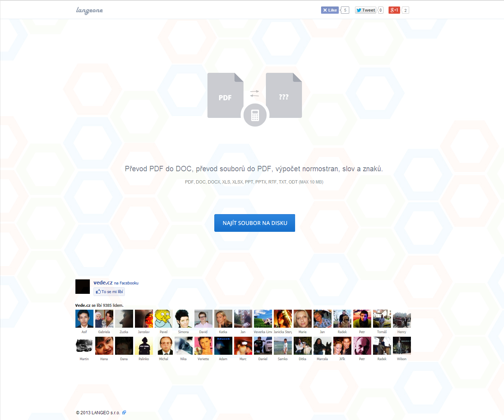The width and height of the screenshot is (504, 420).
Task: Open Wilson's profile thumbnail
Action: 402,346
